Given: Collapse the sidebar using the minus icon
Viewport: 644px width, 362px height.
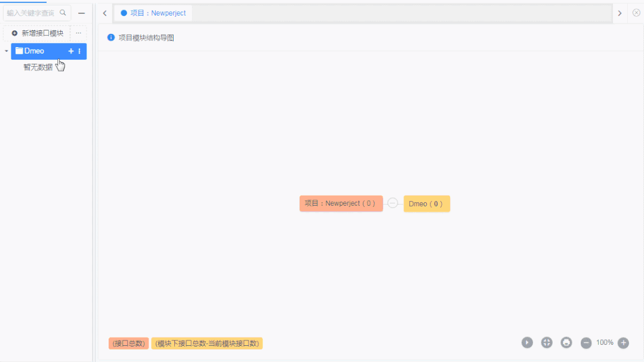Looking at the screenshot, I should click(81, 13).
